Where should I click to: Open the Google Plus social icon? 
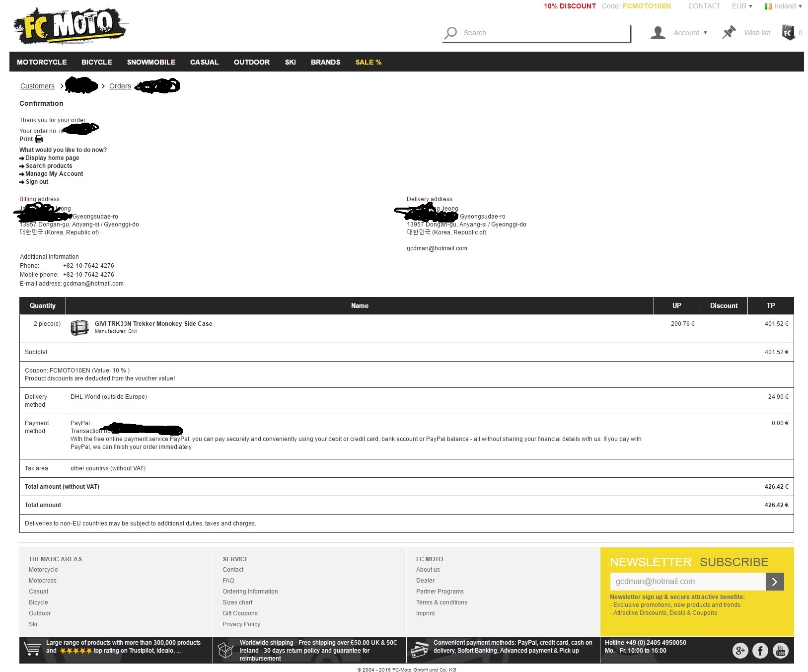(x=740, y=650)
